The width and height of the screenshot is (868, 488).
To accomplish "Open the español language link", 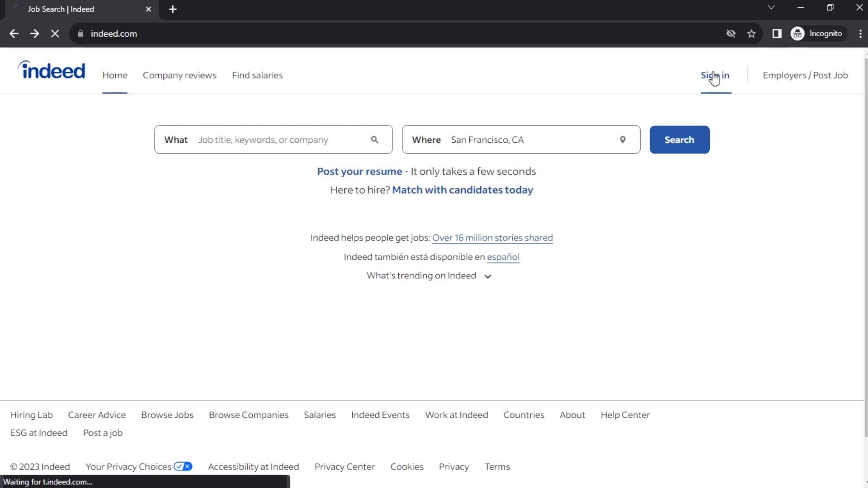I will click(503, 257).
